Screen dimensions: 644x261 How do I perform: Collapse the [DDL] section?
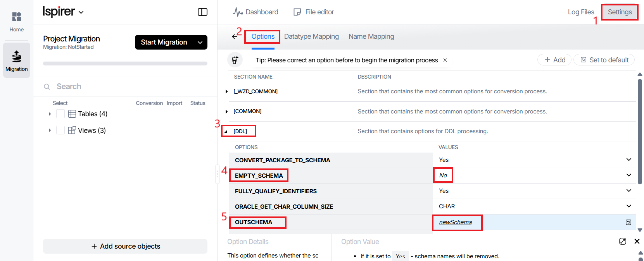(x=226, y=131)
